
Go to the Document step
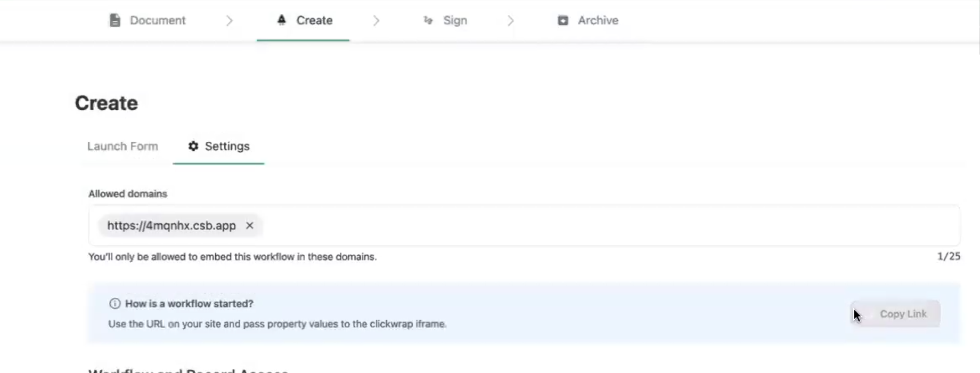(x=147, y=20)
